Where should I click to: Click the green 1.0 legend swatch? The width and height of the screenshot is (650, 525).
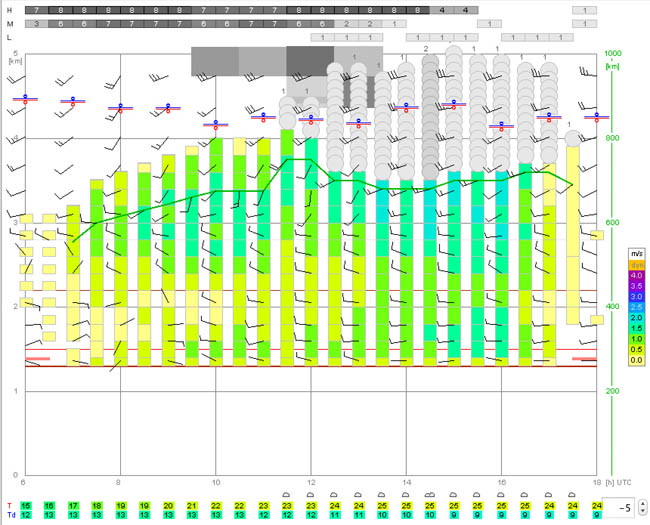click(636, 339)
